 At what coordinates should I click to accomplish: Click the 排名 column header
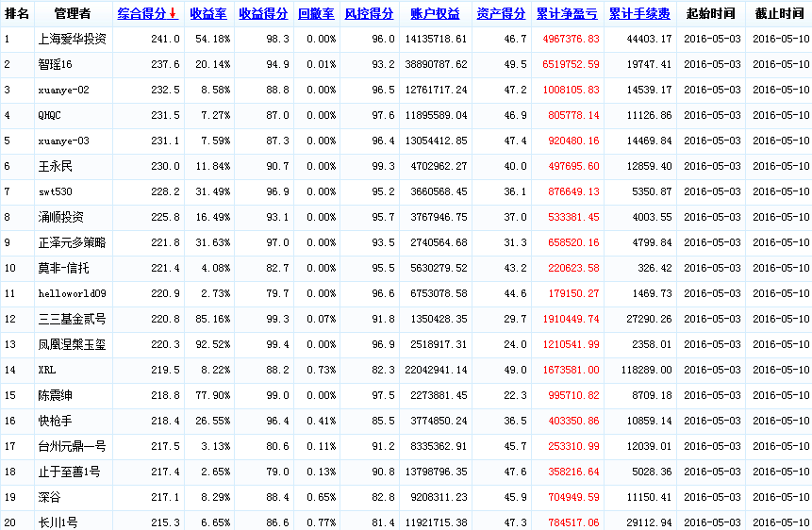pos(17,14)
